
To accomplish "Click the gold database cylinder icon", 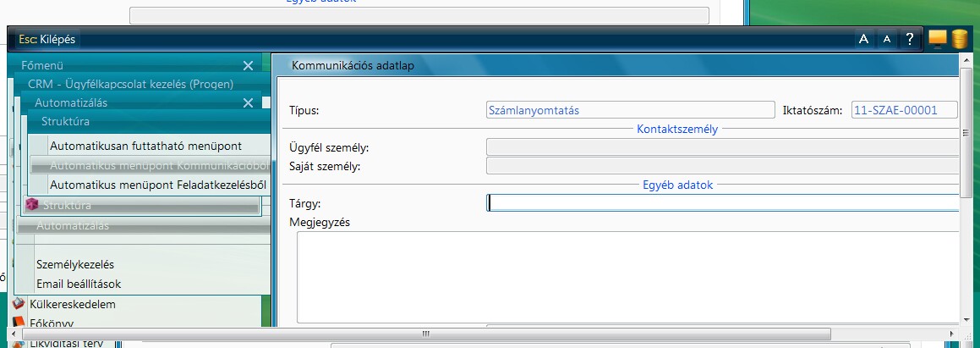I will click(960, 39).
